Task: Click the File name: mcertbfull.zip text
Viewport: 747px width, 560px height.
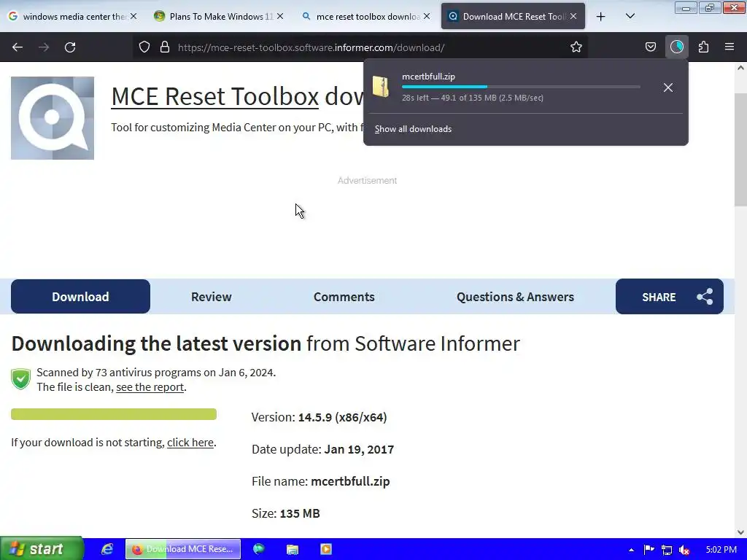Action: tap(321, 481)
